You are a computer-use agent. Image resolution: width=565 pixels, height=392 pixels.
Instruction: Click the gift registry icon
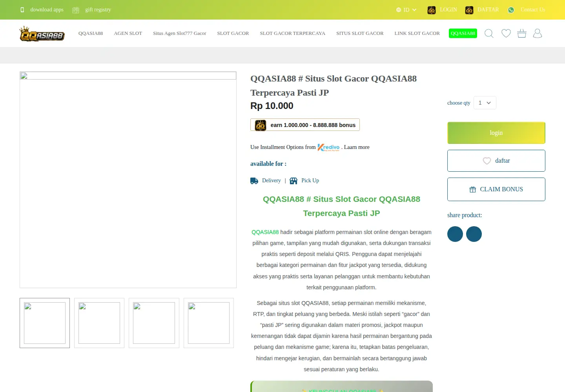(x=76, y=10)
